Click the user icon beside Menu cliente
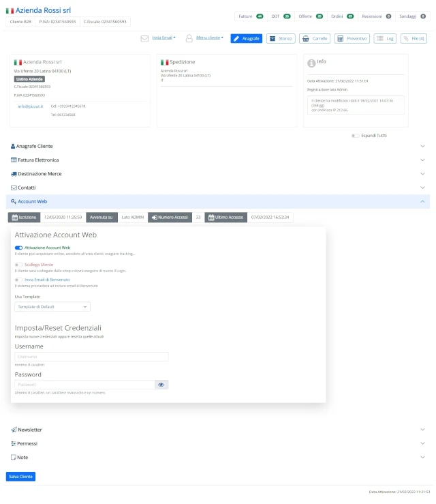The height and width of the screenshot is (504, 436). tap(189, 39)
